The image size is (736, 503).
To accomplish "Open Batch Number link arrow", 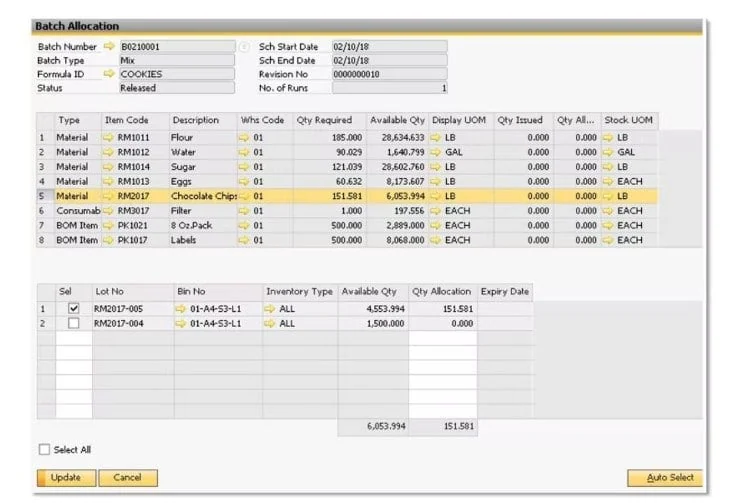I will [x=109, y=46].
